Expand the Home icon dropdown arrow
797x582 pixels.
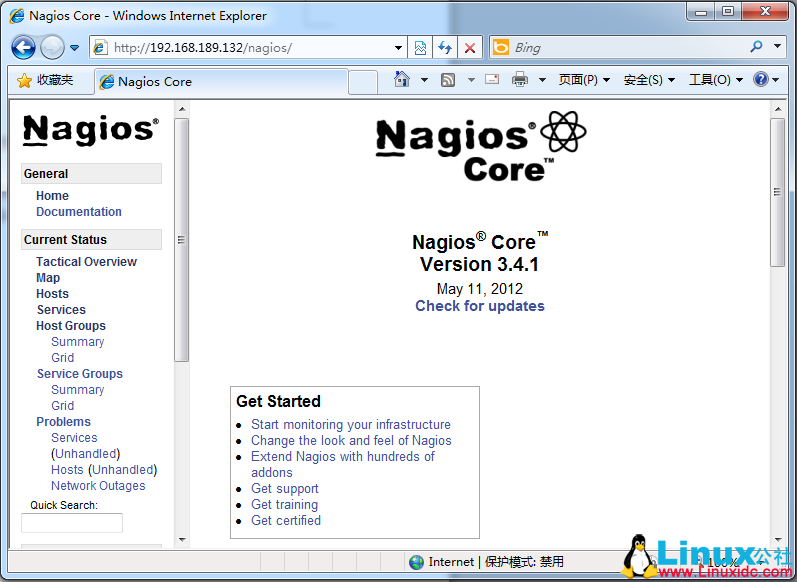pos(424,80)
